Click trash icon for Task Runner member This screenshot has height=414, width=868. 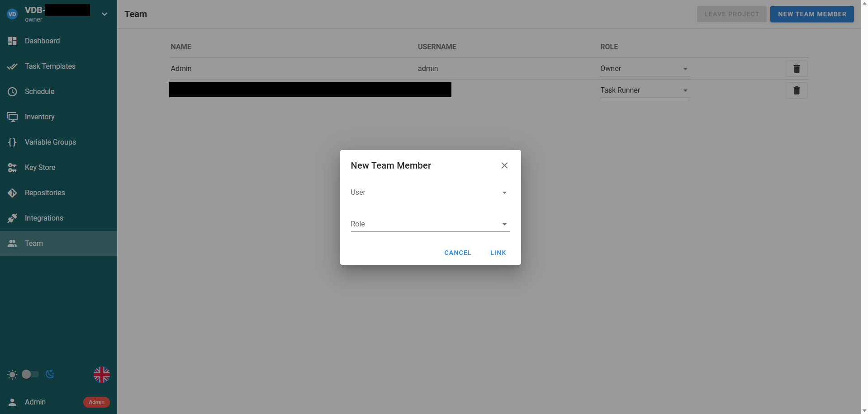pos(796,90)
